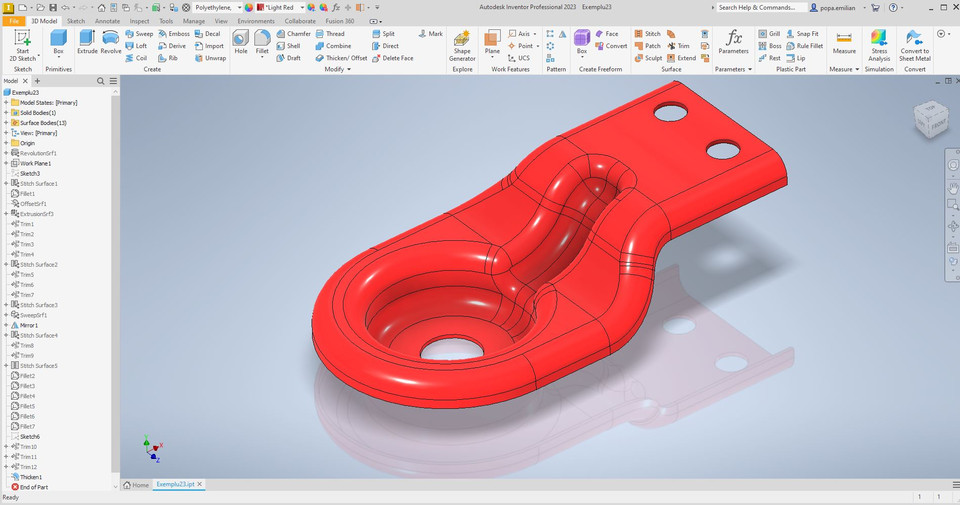
Task: Select the Extrude tool
Action: [x=87, y=42]
